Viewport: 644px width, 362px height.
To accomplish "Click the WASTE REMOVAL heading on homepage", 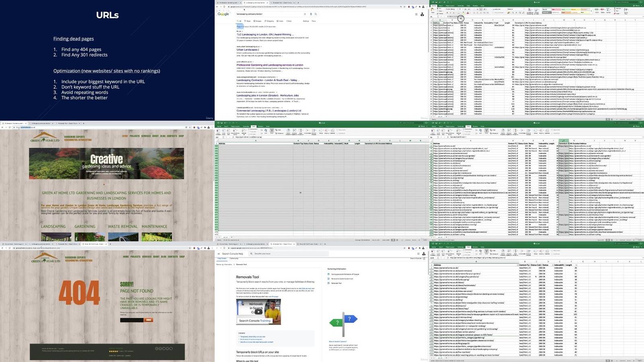I will click(x=123, y=227).
